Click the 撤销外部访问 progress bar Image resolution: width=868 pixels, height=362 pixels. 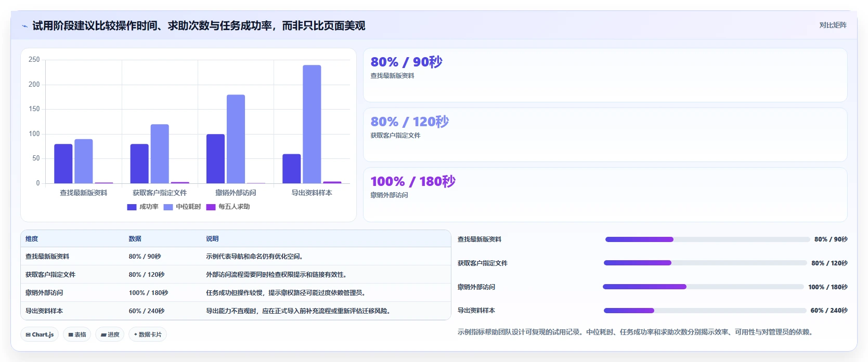tap(703, 287)
